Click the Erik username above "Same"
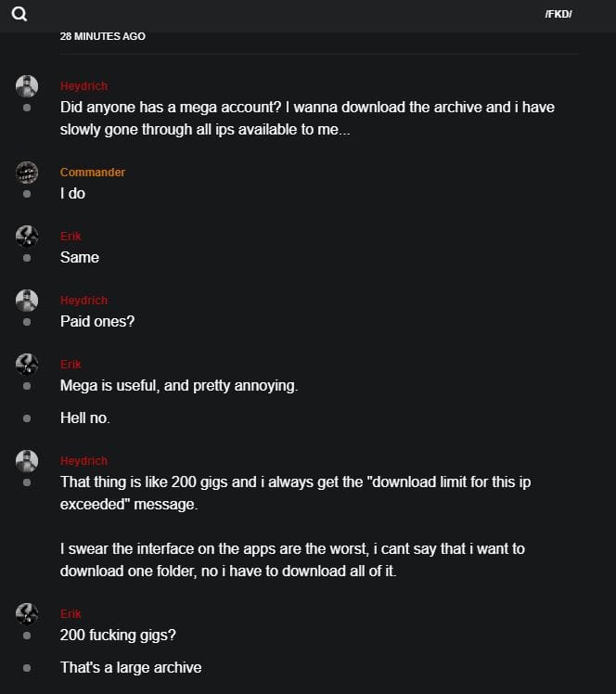The height and width of the screenshot is (694, 616). coord(71,237)
